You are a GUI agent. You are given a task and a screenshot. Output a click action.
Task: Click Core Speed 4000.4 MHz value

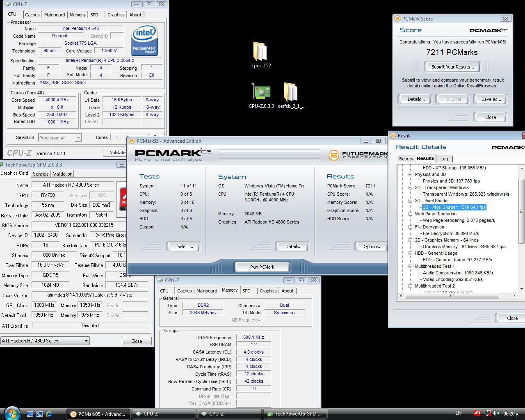(57, 100)
